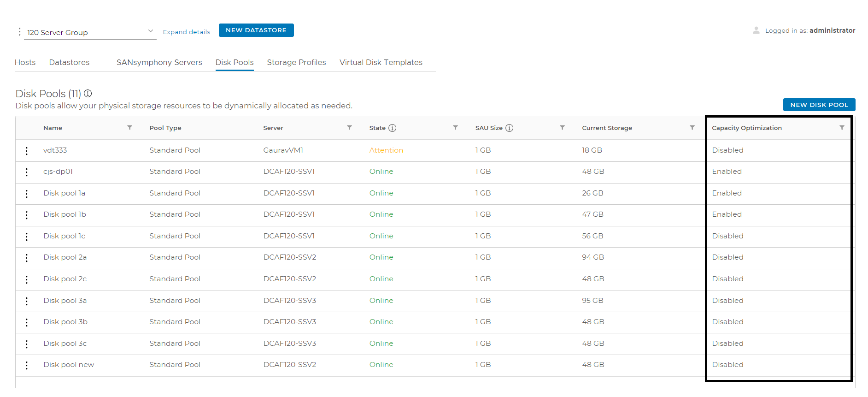Click the State column filter icon
This screenshot has width=868, height=397.
click(x=455, y=128)
